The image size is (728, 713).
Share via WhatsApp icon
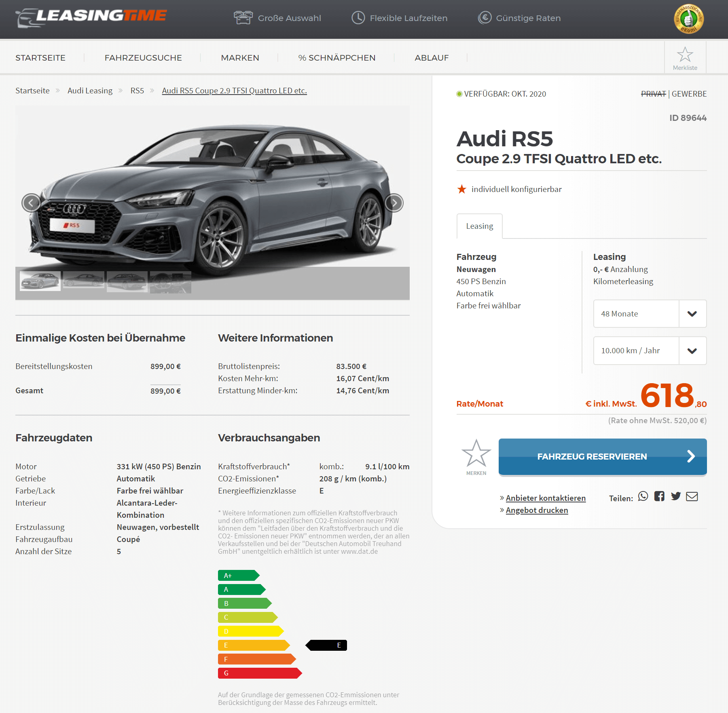point(643,496)
